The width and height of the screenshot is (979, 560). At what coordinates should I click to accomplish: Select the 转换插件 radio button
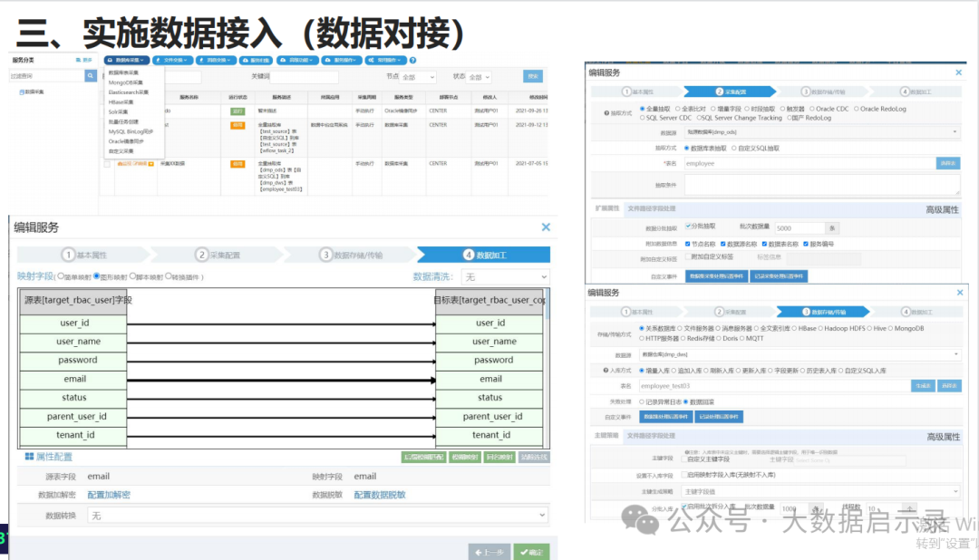coord(168,276)
